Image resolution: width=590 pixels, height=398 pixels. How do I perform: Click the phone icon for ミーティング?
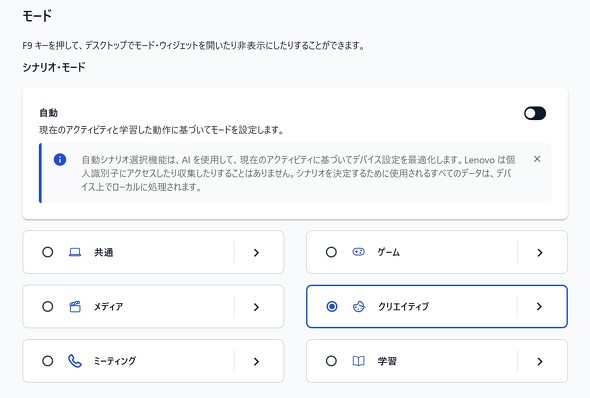(75, 361)
